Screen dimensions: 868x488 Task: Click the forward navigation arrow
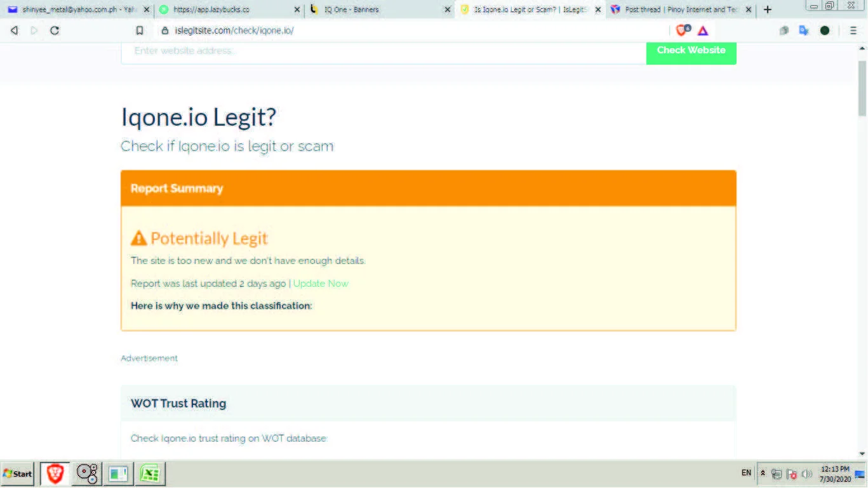click(34, 30)
